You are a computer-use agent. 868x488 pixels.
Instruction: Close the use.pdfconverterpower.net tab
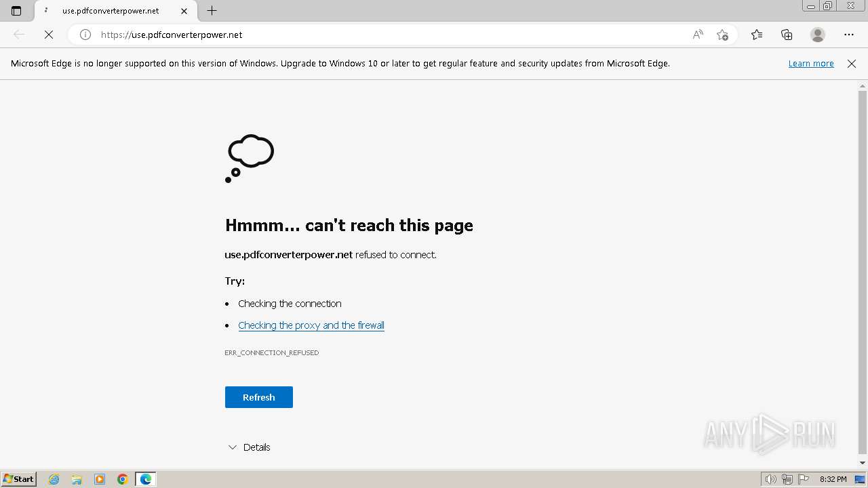click(x=184, y=11)
